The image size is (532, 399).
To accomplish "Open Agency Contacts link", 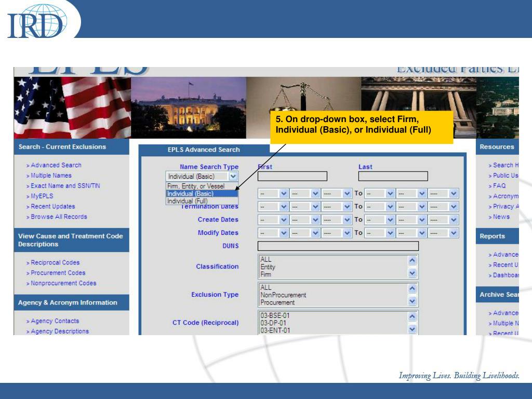I will (x=55, y=321).
